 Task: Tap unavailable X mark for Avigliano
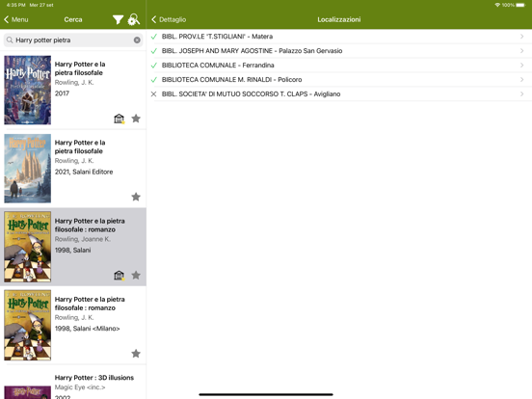[153, 94]
